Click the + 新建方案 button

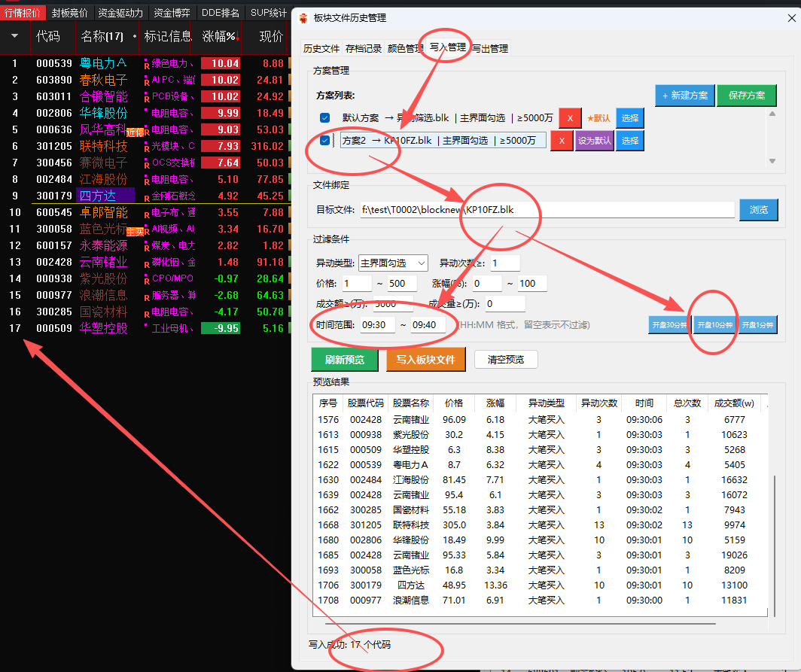(x=684, y=96)
